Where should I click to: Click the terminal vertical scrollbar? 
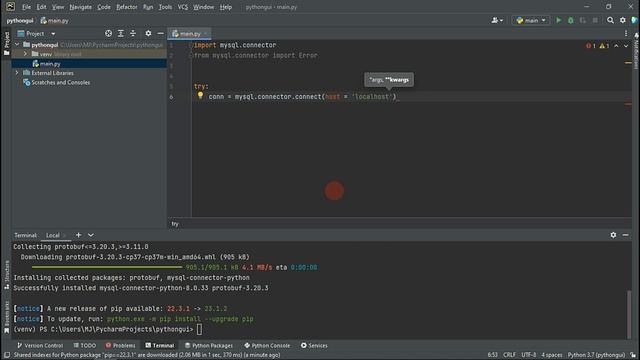(x=629, y=313)
